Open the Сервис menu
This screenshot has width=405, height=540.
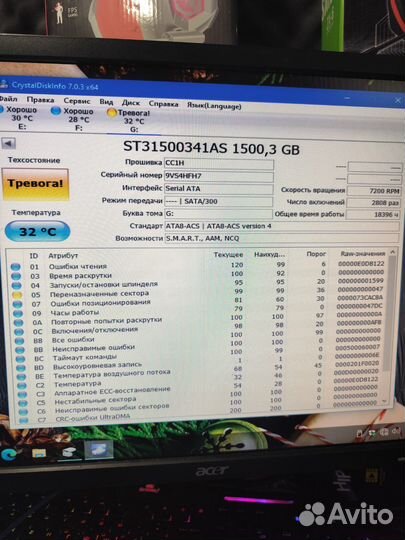coord(77,101)
